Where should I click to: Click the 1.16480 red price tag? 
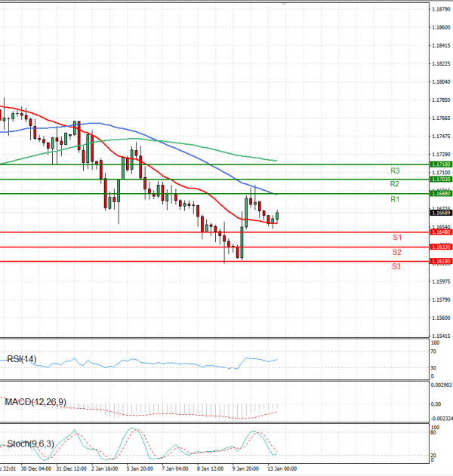coord(442,232)
